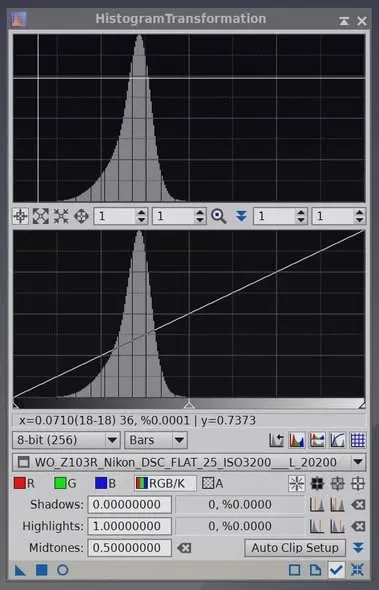This screenshot has width=379, height=590.
Task: Click the collapsing-arrows icon in zoom toolbar
Action: [x=61, y=216]
